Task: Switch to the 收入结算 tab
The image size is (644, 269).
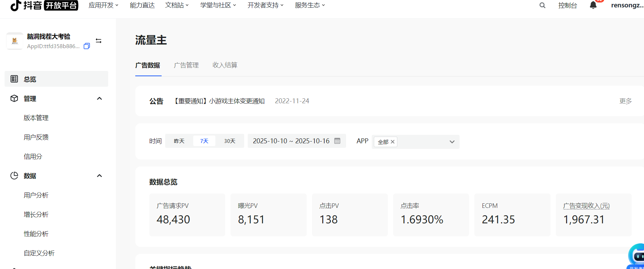Action: pos(225,65)
